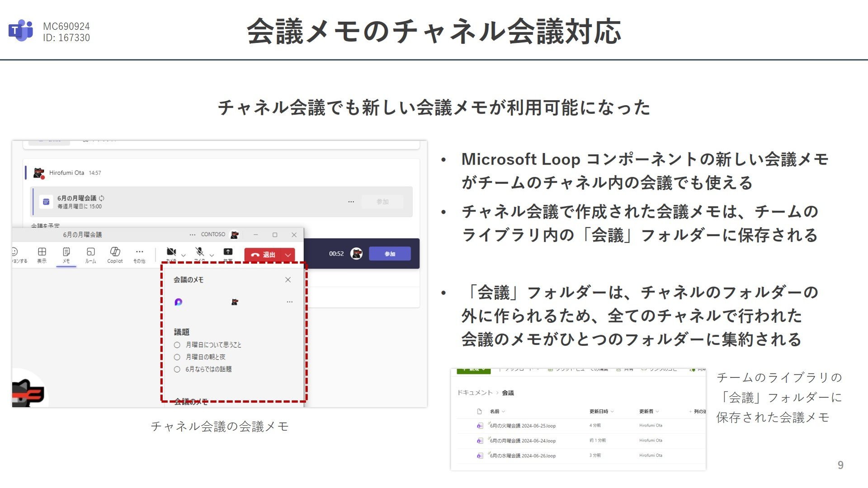Open the title bar ellipsis menu before CONTOSO
Viewport: 868px width, 488px height.
click(x=193, y=235)
